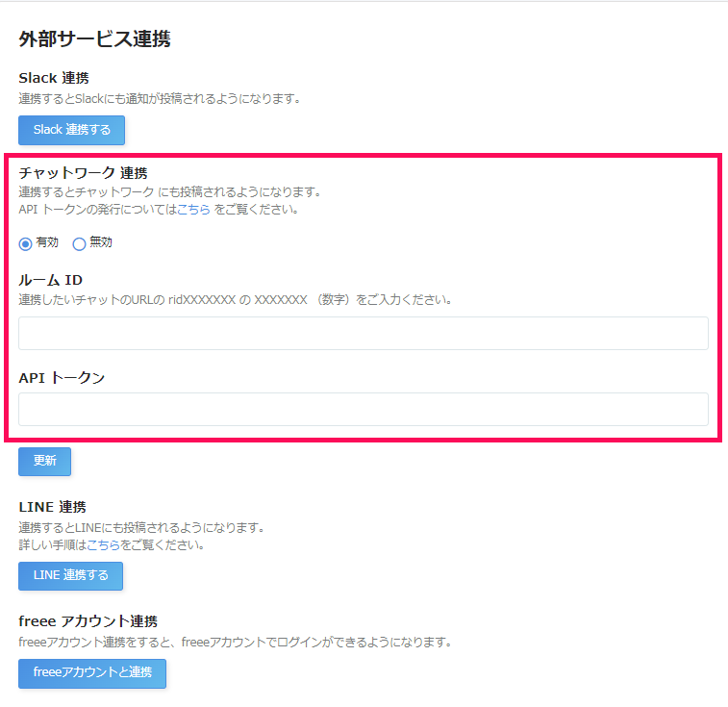
Task: Click the freee アカウント連携 section heading
Action: [x=88, y=621]
